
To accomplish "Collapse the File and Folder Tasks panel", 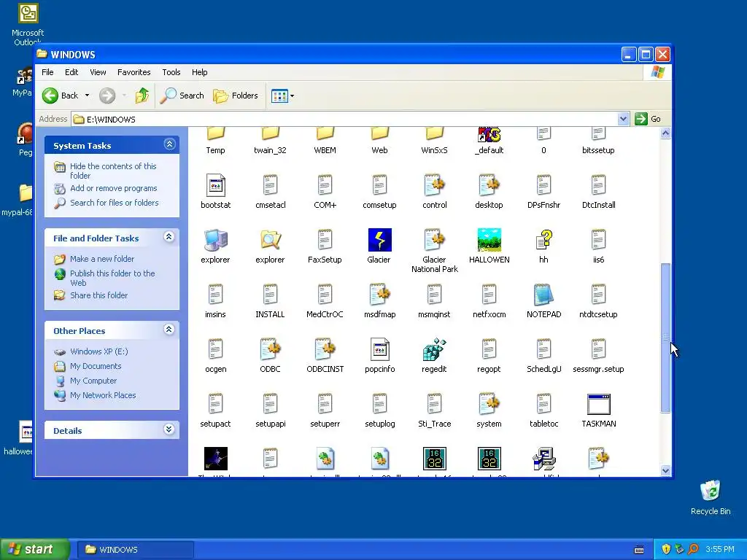I will (169, 237).
